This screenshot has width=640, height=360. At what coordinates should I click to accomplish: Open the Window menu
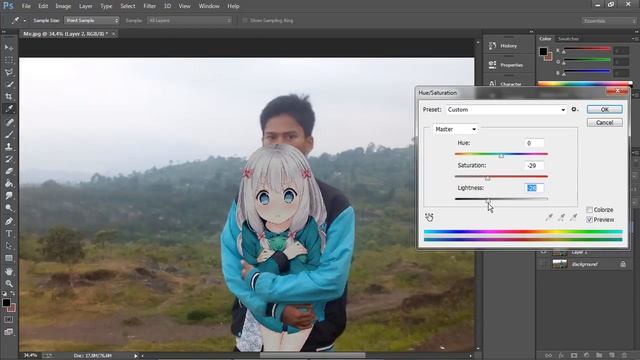coord(209,6)
